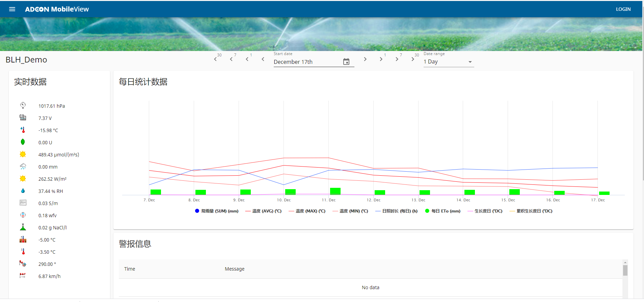Click rain cloud icon next to 0.00 mm
This screenshot has width=644, height=302.
click(x=23, y=166)
